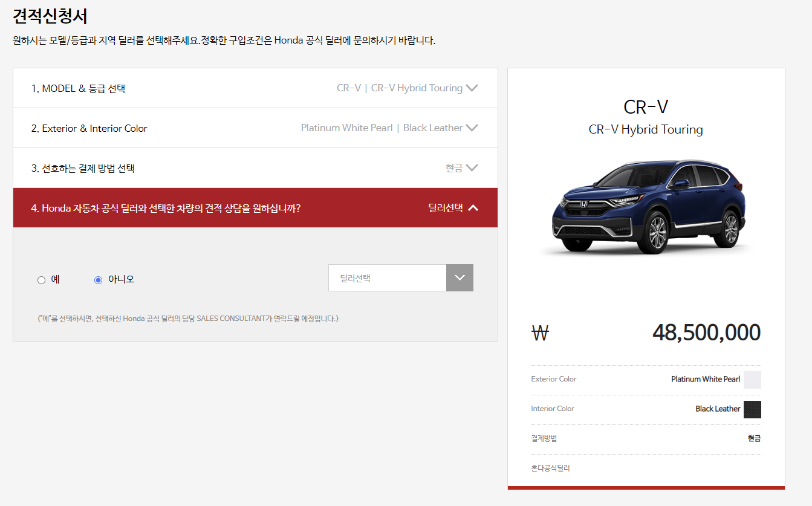This screenshot has width=812, height=506.
Task: Select the 예 radio button
Action: (x=41, y=280)
